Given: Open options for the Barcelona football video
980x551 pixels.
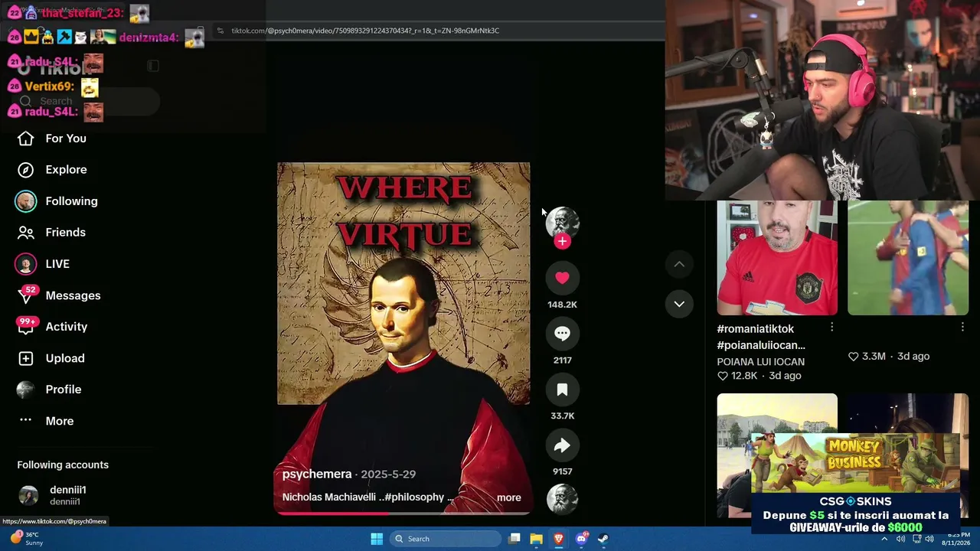Looking at the screenshot, I should pyautogui.click(x=962, y=328).
